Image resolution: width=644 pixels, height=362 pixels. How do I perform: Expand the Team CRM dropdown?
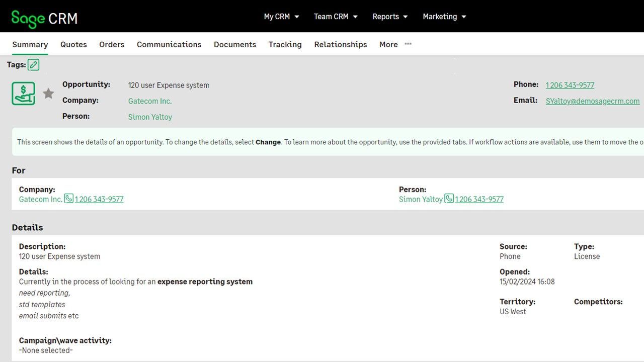[336, 17]
